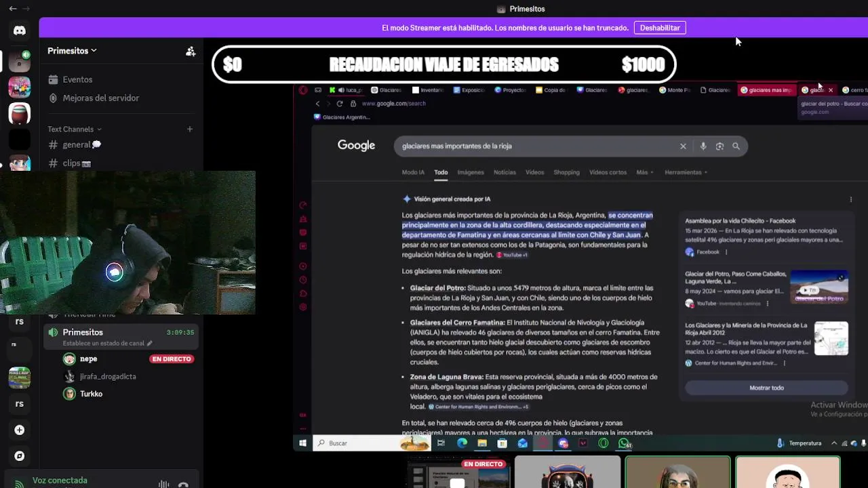
Task: Switch to 'glaciares mas imp' browser tab
Action: [766, 90]
